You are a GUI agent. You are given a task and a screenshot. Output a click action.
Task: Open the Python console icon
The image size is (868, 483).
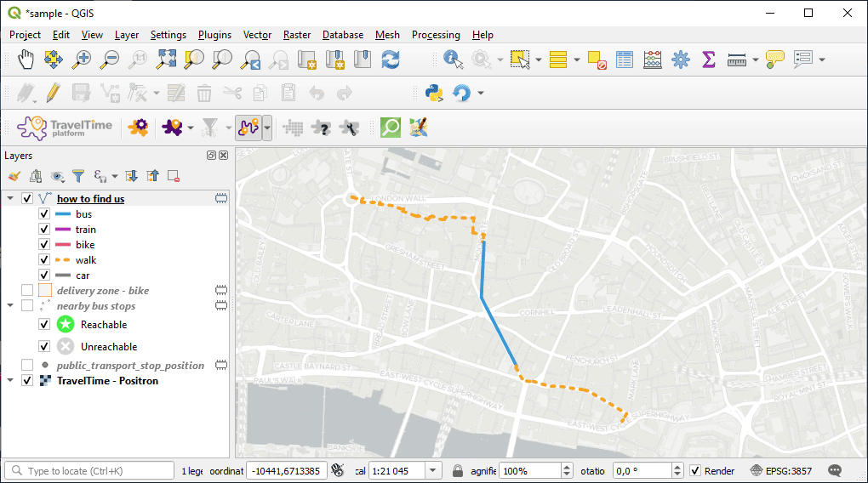tap(434, 93)
